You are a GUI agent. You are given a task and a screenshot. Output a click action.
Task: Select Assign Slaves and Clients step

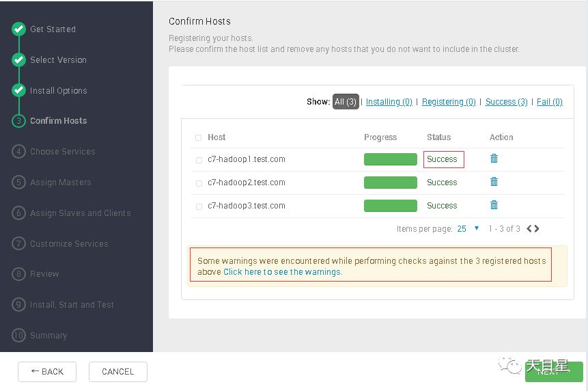[81, 213]
